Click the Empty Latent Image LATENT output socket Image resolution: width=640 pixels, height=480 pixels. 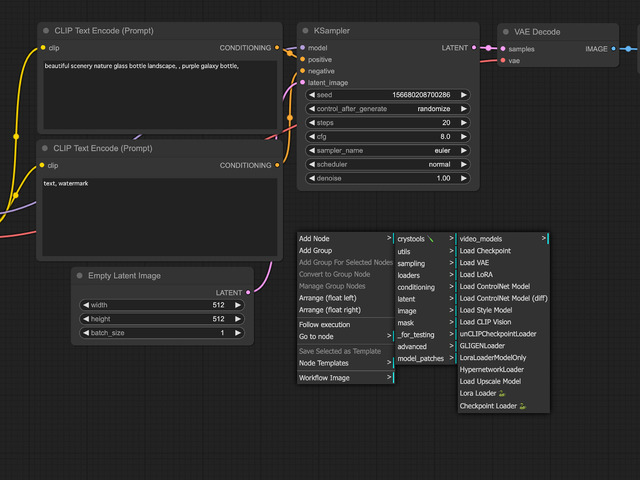[248, 292]
